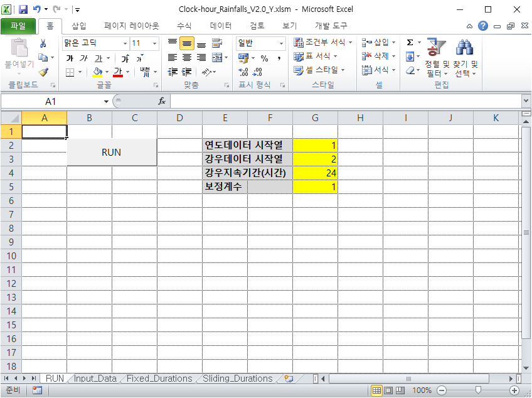The width and height of the screenshot is (532, 398).
Task: Cut selection with the scissors icon
Action: (x=43, y=43)
